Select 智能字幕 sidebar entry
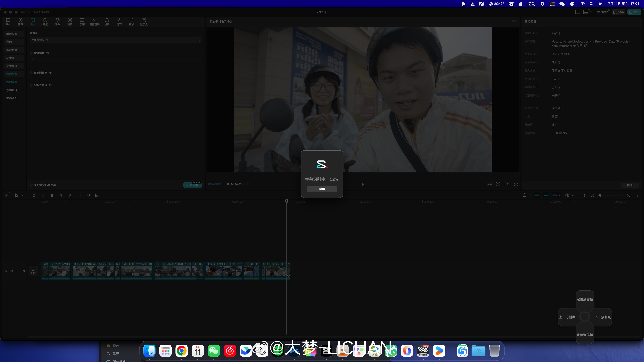The width and height of the screenshot is (644, 362). click(x=12, y=82)
